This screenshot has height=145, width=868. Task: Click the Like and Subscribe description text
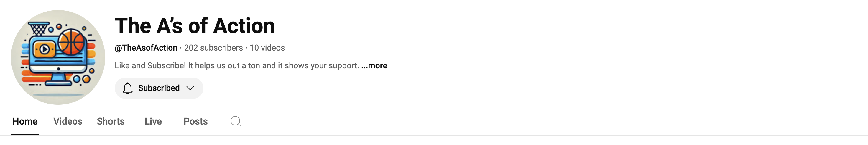(236, 66)
